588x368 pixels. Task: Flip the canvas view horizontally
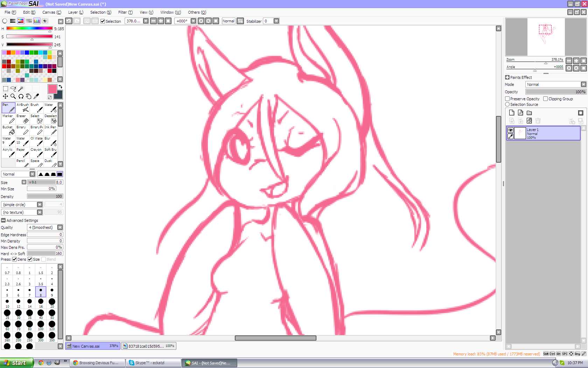click(x=240, y=21)
